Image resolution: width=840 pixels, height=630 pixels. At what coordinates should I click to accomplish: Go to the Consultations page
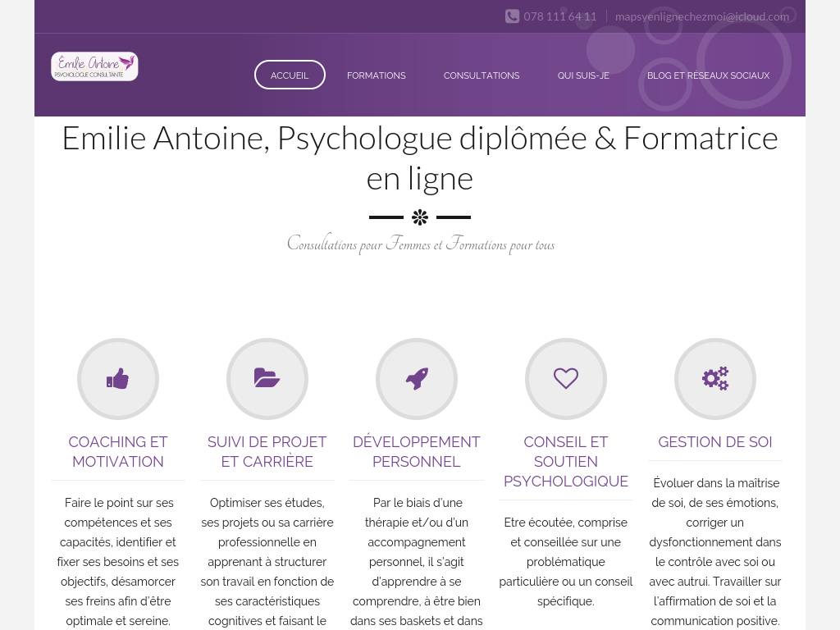(482, 75)
